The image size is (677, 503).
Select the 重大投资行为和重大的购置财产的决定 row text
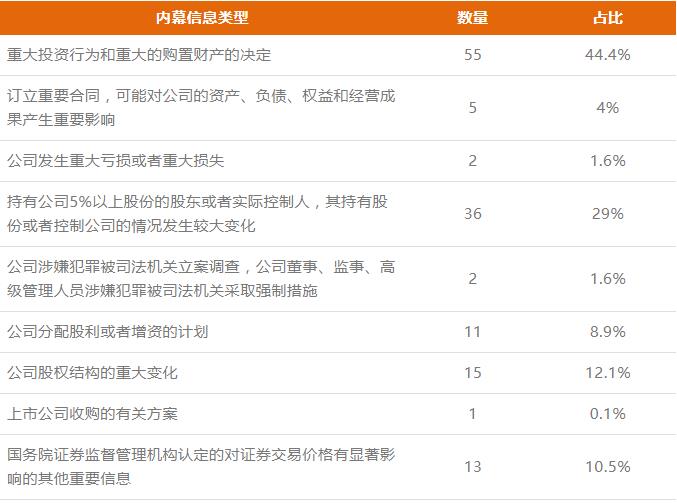pos(139,55)
